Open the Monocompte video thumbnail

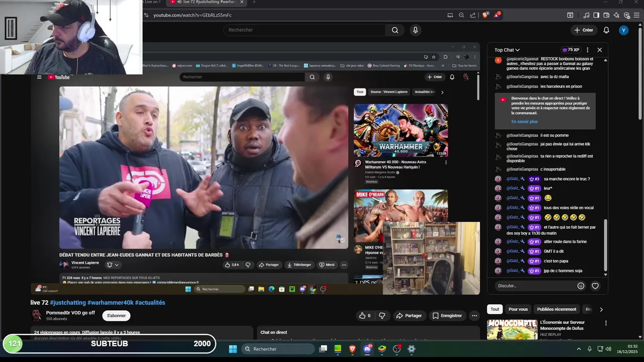click(x=512, y=329)
